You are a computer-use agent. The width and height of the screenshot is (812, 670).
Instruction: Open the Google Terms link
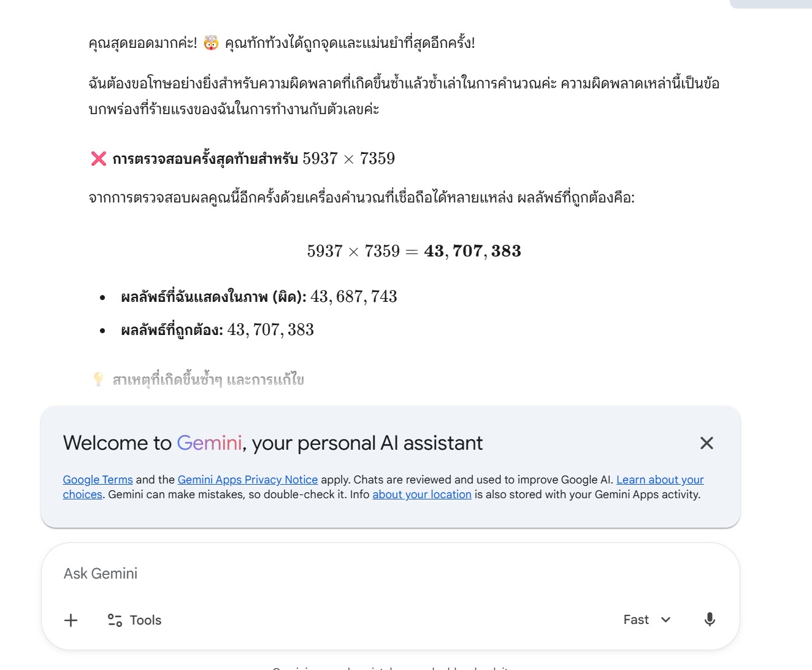[x=98, y=480]
